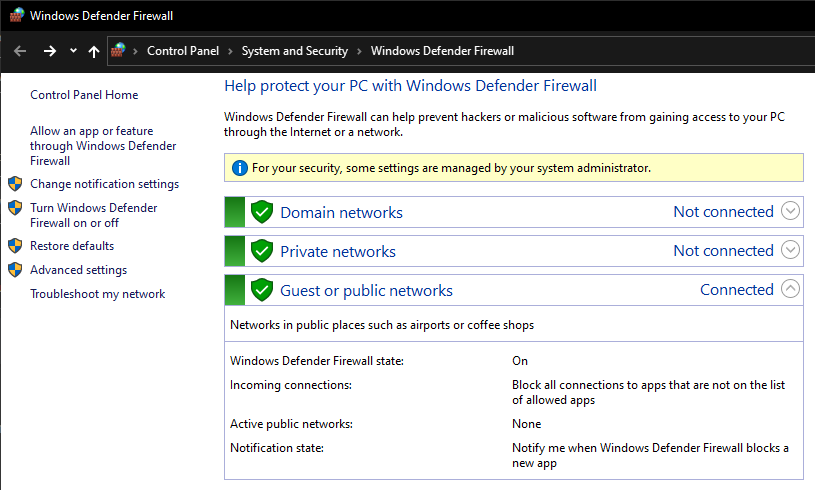This screenshot has height=490, width=815.
Task: Click shield icon beside Restore defaults
Action: tap(15, 245)
